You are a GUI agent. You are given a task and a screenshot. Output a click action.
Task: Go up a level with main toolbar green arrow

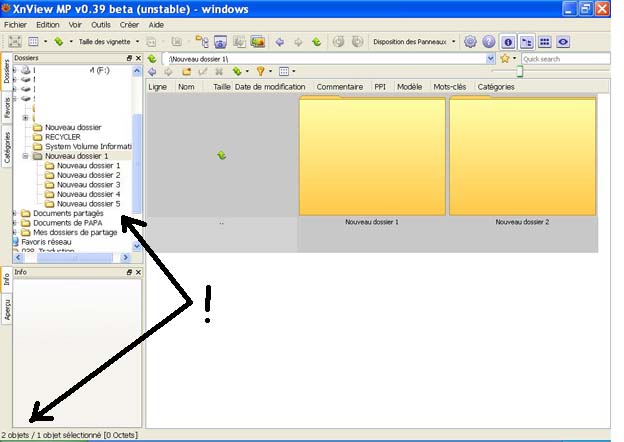pos(317,42)
